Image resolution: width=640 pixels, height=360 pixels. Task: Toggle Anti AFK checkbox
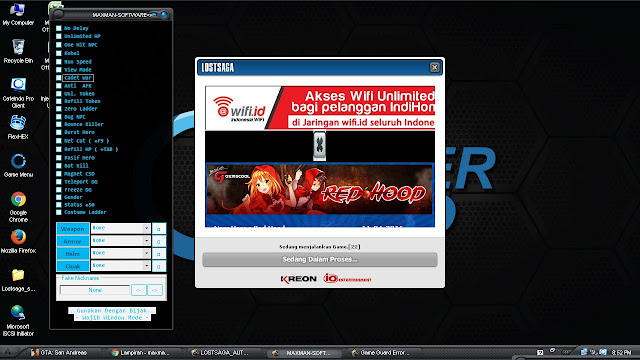(x=59, y=86)
